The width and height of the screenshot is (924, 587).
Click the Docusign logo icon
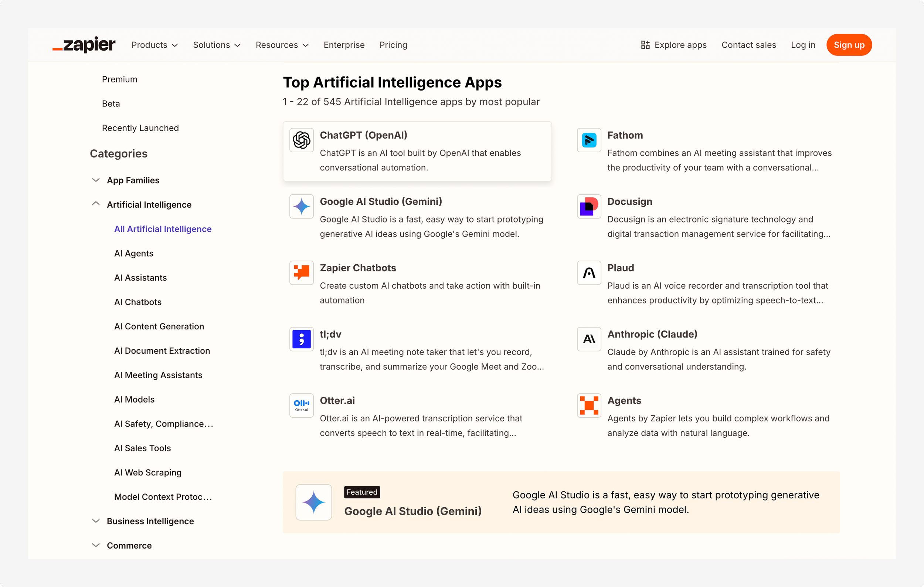(589, 206)
